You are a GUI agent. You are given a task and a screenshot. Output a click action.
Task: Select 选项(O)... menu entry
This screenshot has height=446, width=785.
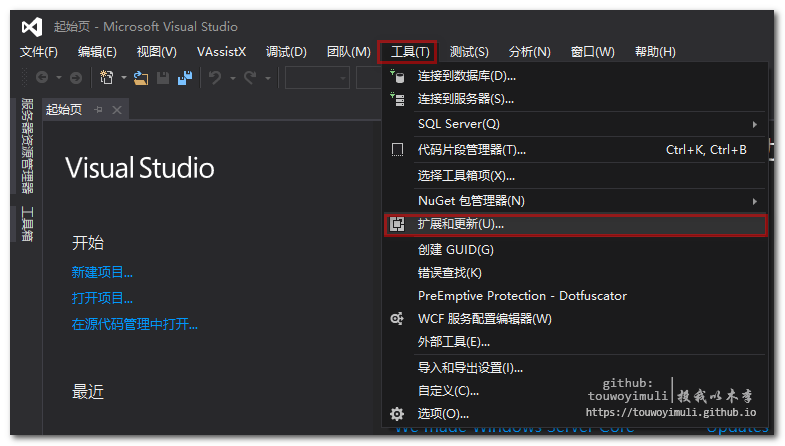(575, 414)
